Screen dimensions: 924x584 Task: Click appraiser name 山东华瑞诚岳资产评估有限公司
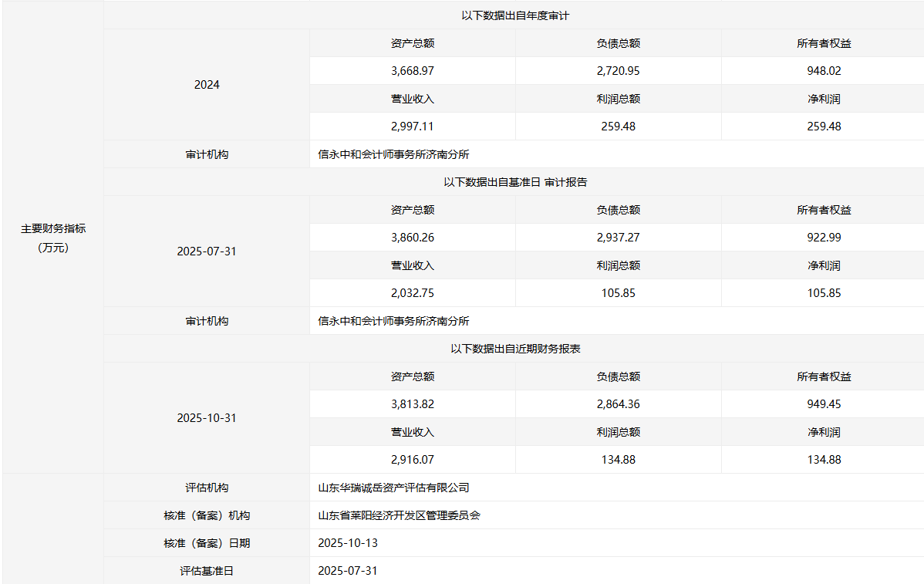(393, 488)
